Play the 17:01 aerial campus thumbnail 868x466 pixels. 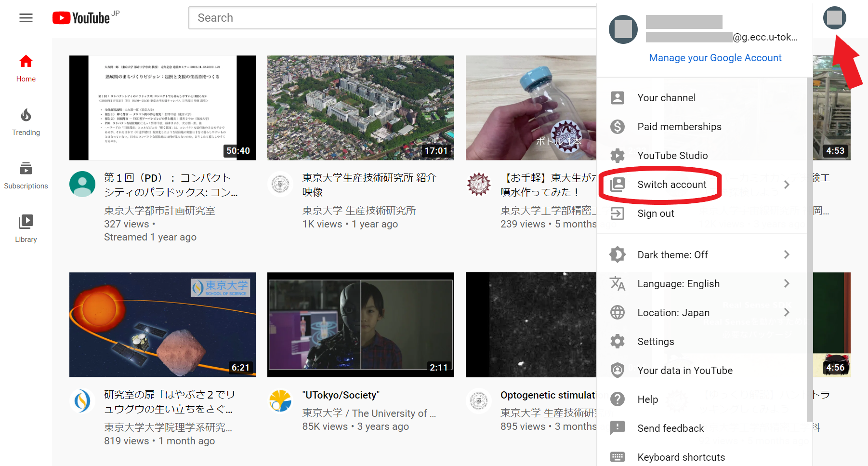pos(361,108)
